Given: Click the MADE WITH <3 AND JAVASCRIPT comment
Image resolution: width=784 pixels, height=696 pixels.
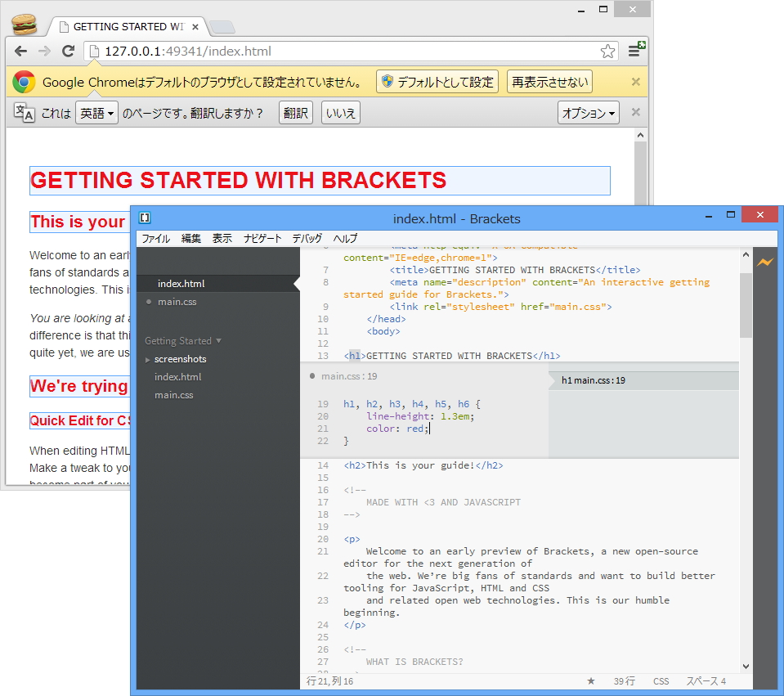Looking at the screenshot, I should [443, 502].
